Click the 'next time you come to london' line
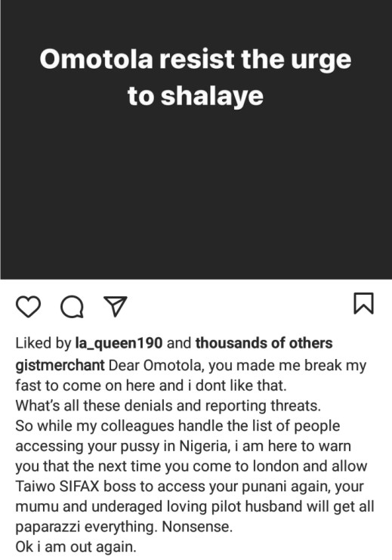Screen dimensions: 392x560 click(x=191, y=466)
